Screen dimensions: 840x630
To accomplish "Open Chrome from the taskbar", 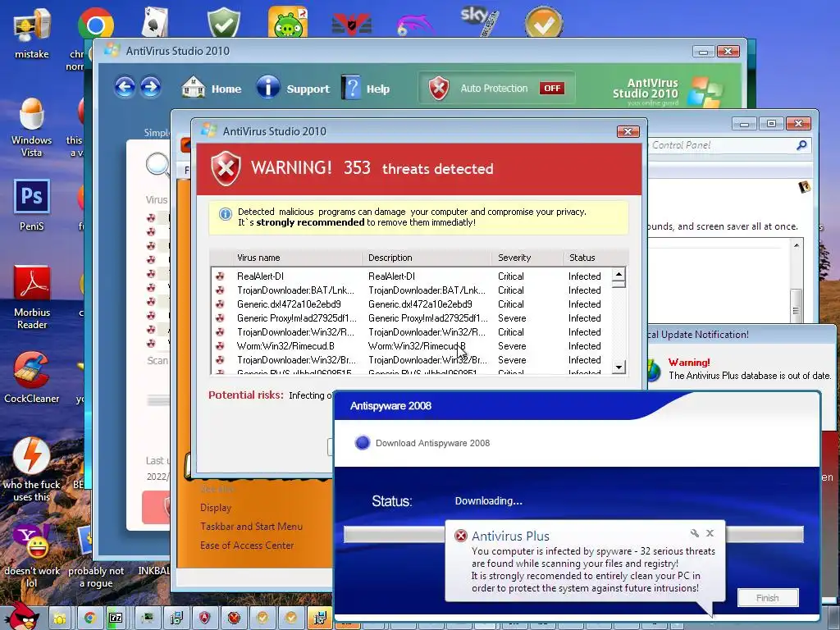I will 89,619.
